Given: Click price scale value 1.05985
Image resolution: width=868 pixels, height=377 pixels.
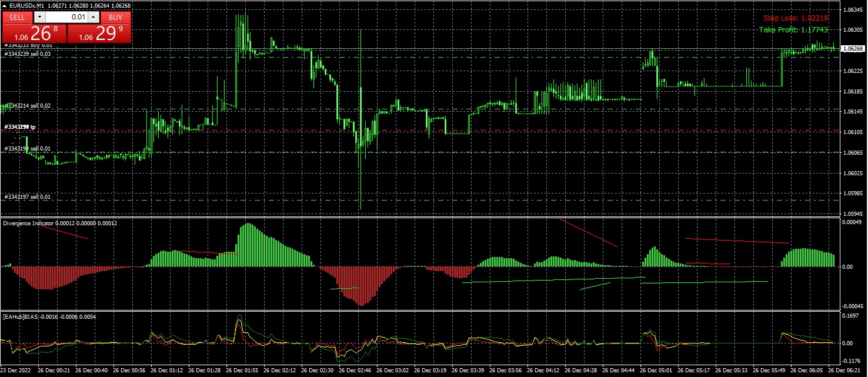Looking at the screenshot, I should pyautogui.click(x=853, y=193).
